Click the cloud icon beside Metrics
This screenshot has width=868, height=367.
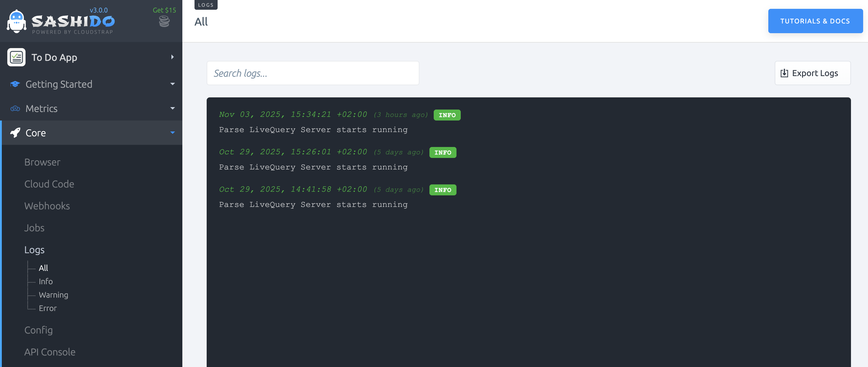pos(15,108)
